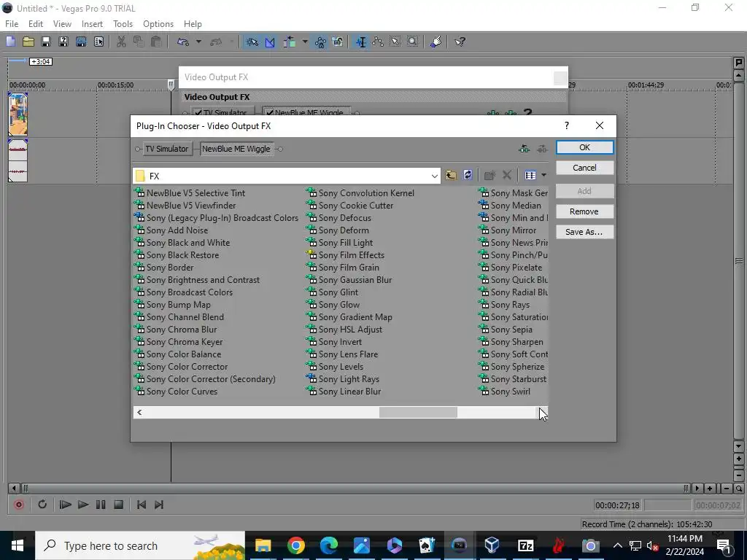Toggle Lock Envelopes to Events icon
The image size is (747, 560).
point(320,42)
